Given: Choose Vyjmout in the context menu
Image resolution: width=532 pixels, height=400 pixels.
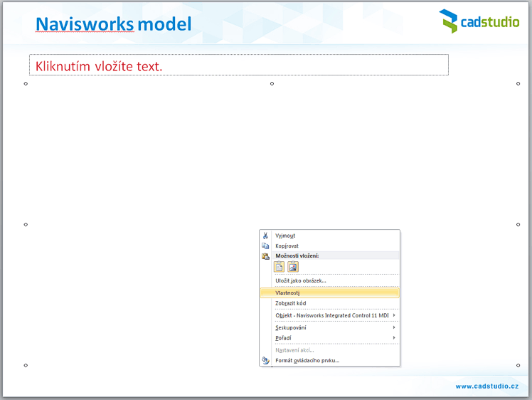Looking at the screenshot, I should click(x=285, y=236).
